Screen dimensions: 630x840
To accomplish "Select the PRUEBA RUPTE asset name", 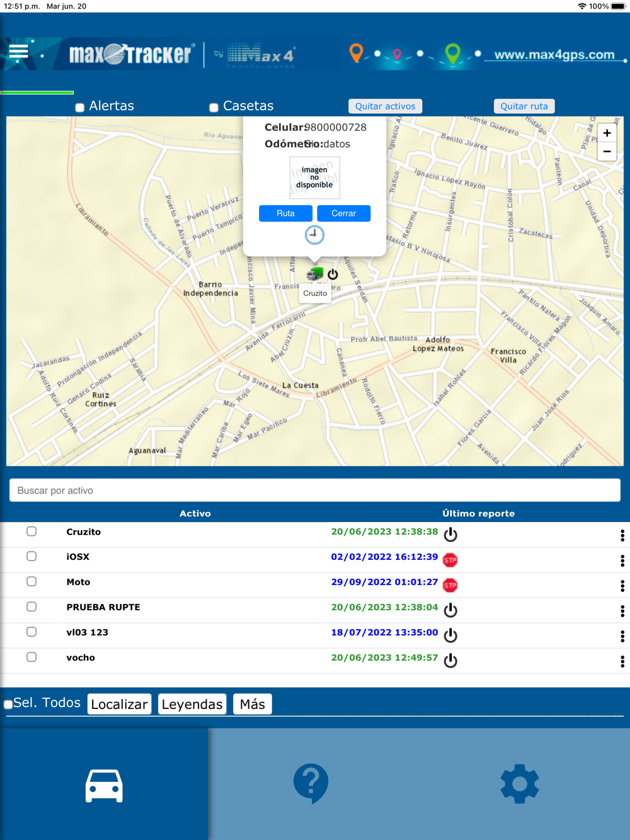I will click(103, 608).
